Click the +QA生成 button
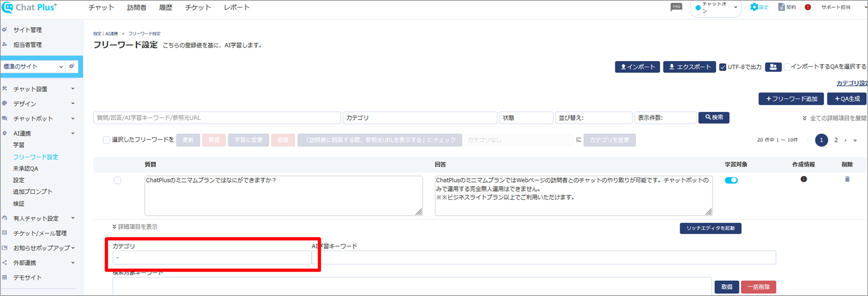This screenshot has height=296, width=868. (847, 99)
